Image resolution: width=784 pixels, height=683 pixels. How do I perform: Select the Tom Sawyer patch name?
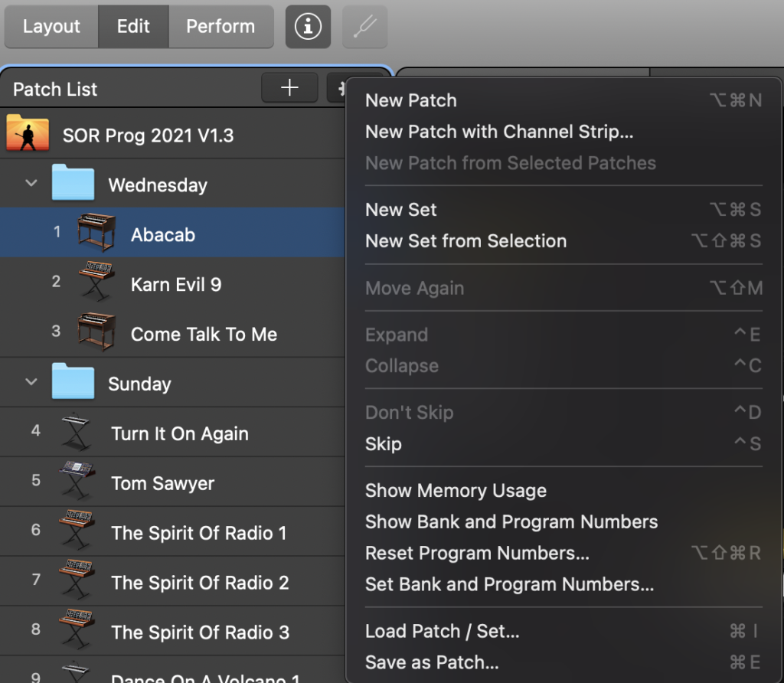(x=162, y=483)
